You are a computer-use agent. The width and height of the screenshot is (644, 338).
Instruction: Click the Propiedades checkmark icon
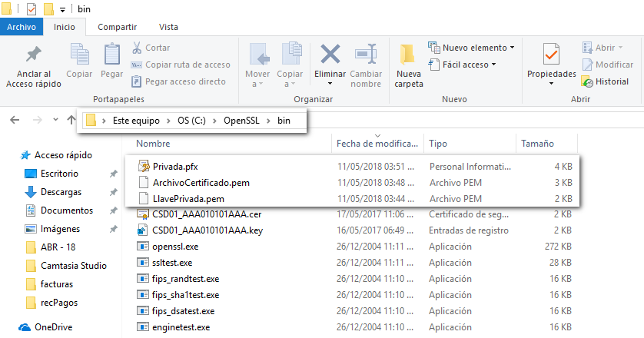551,55
